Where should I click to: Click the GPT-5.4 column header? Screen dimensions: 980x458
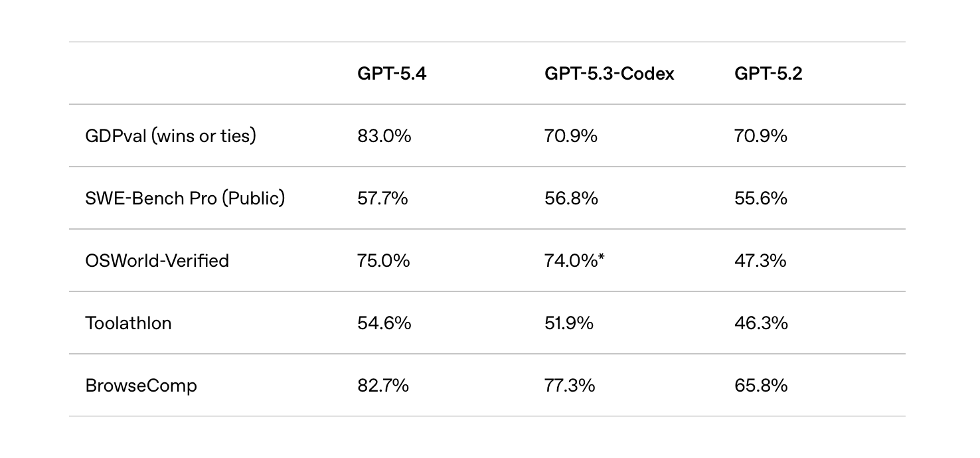[392, 74]
